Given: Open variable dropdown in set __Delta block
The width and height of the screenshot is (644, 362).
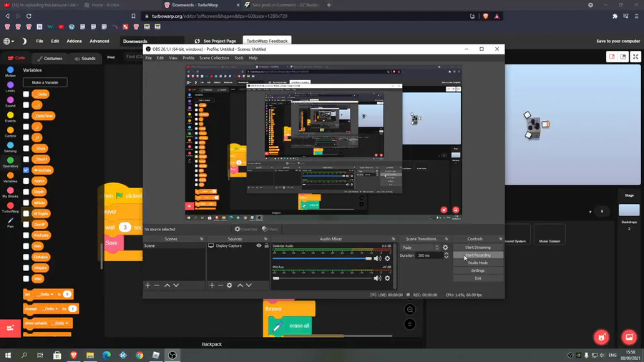Looking at the screenshot, I should coord(45,294).
